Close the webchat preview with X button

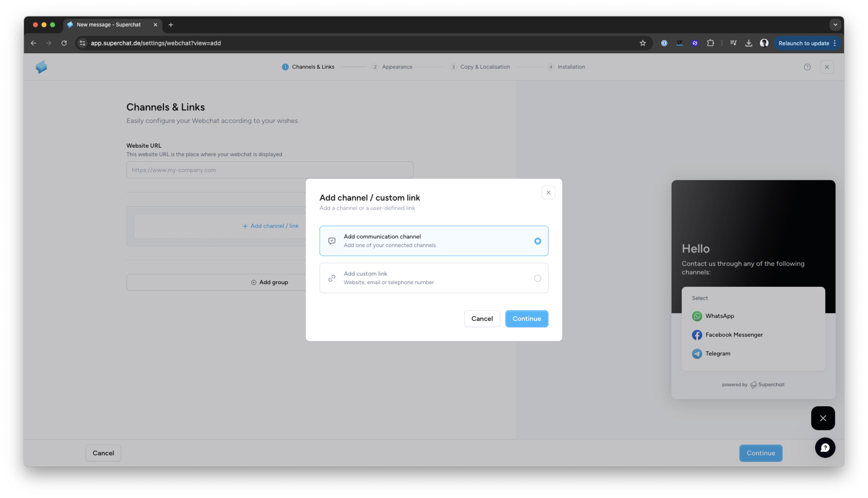(x=823, y=418)
